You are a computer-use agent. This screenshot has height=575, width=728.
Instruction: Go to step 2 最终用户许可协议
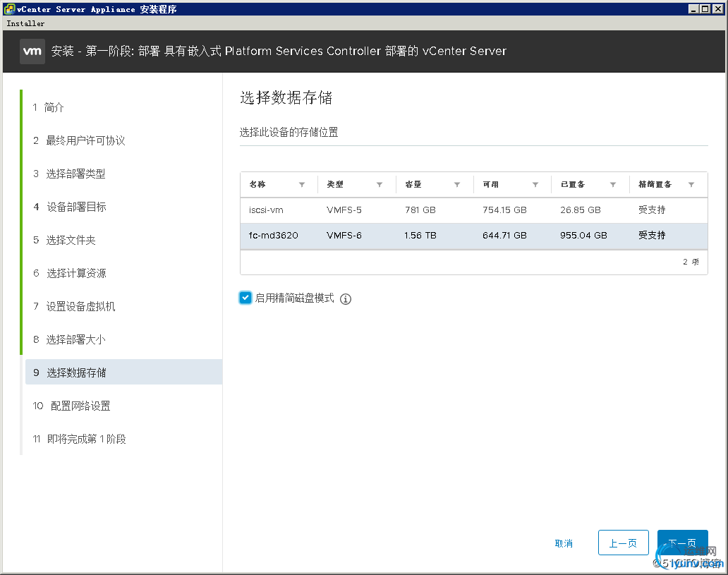[x=79, y=140]
